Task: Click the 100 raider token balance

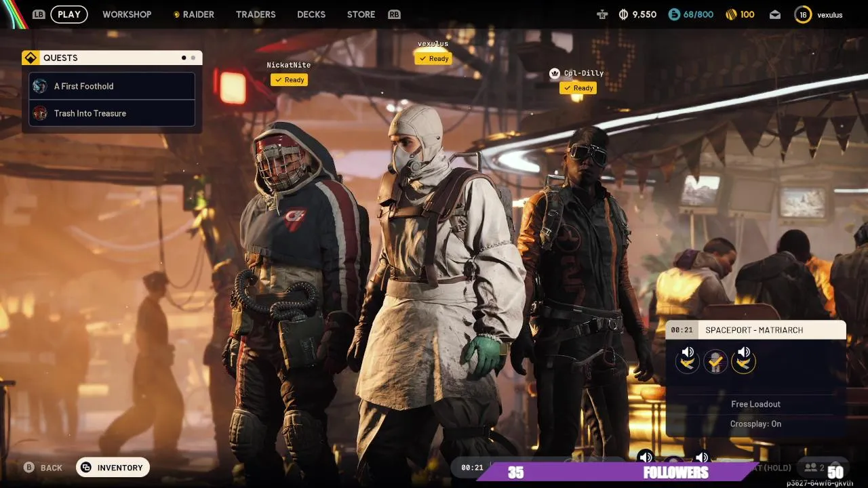Action: tap(747, 14)
